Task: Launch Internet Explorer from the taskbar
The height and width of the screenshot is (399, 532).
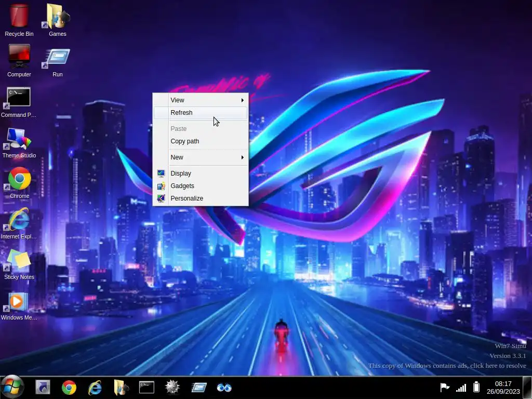Action: click(95, 388)
